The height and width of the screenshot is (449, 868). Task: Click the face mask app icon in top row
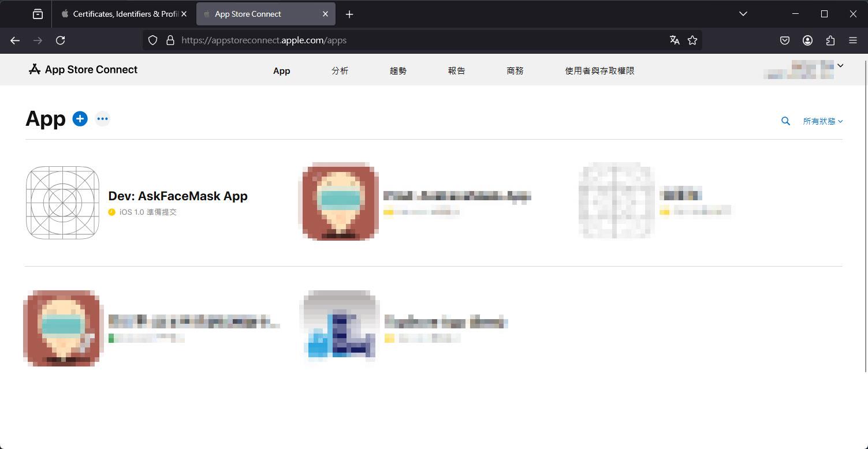click(340, 201)
